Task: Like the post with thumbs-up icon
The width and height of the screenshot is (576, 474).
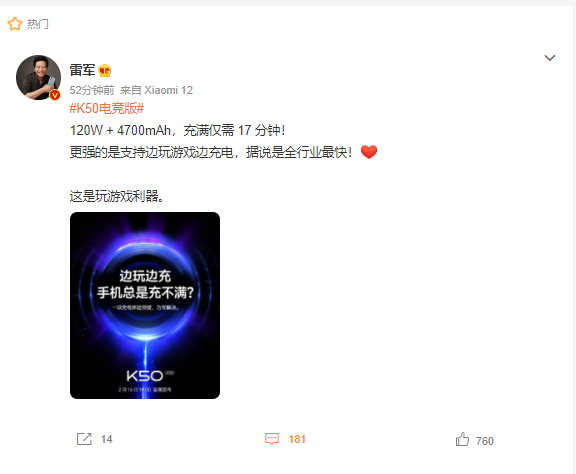Action: click(462, 439)
